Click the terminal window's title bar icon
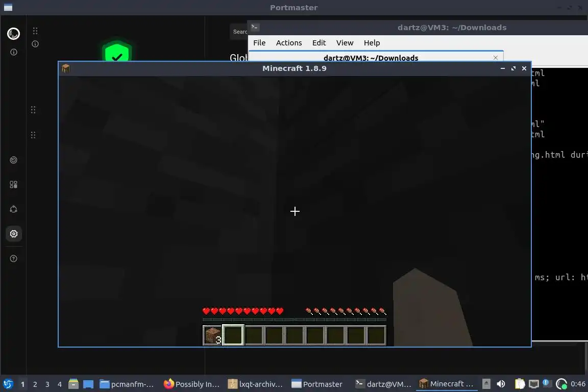 [x=255, y=27]
